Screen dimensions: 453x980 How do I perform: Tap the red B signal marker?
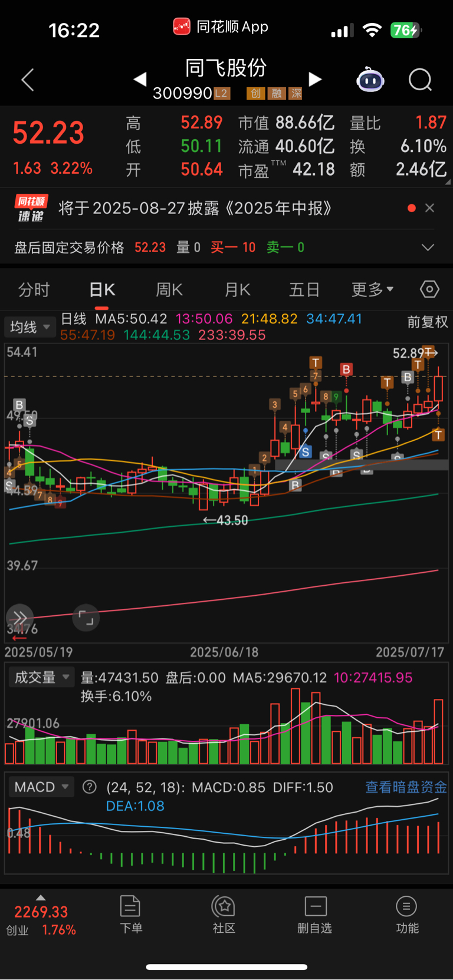(x=346, y=369)
